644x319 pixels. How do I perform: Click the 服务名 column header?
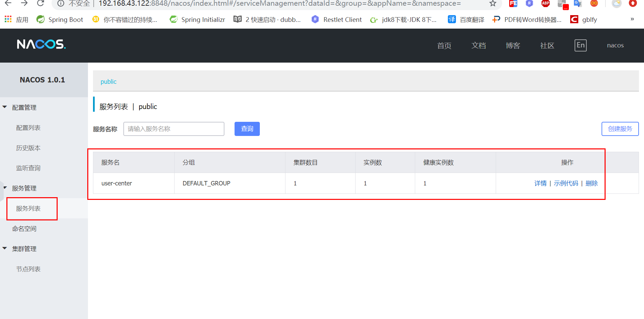click(134, 163)
